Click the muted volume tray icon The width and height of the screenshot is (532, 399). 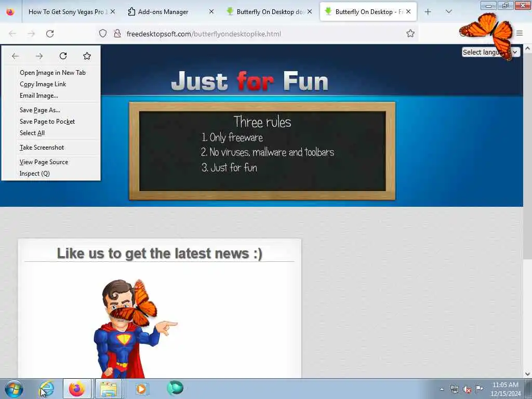pyautogui.click(x=467, y=389)
